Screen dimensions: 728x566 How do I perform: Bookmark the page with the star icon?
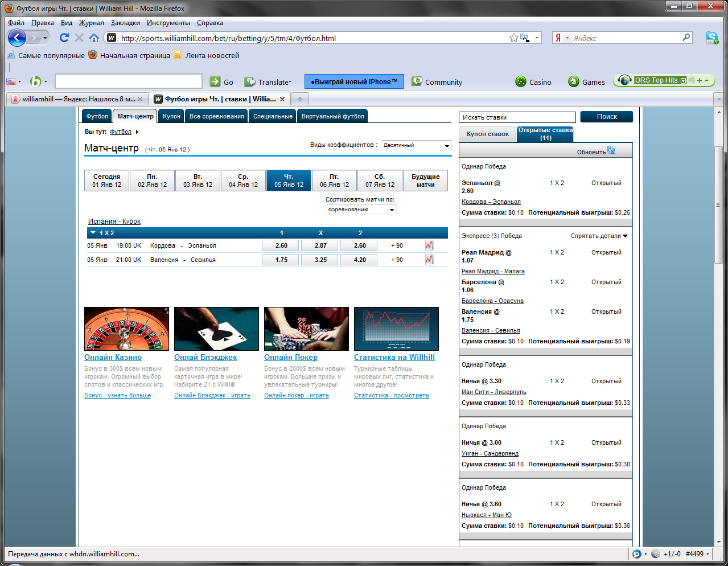pos(513,38)
